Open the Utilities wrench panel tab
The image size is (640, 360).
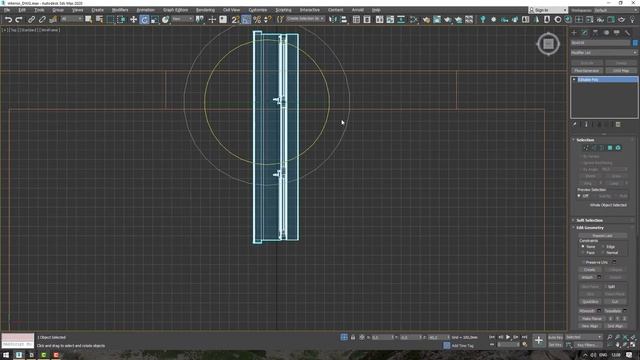tap(627, 33)
